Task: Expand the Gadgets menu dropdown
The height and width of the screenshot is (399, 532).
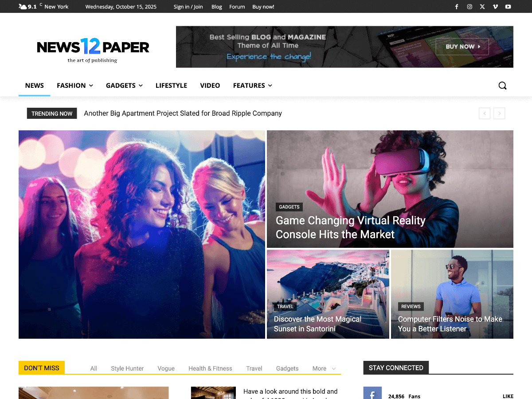Action: pos(124,86)
